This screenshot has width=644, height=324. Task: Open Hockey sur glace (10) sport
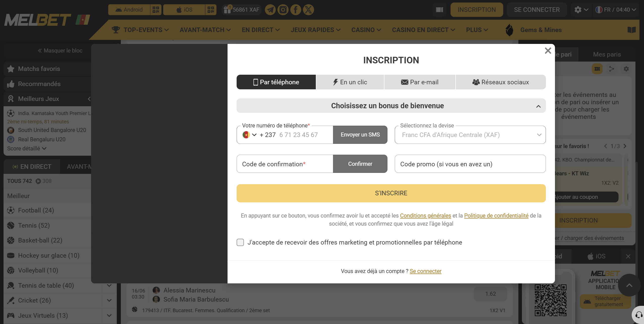click(47, 255)
